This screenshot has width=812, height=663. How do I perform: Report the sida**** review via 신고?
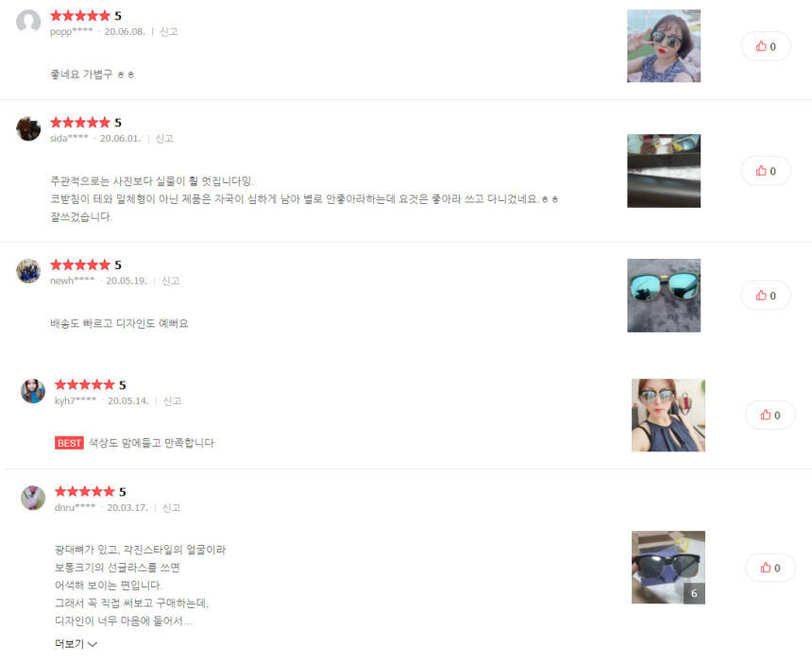(164, 138)
